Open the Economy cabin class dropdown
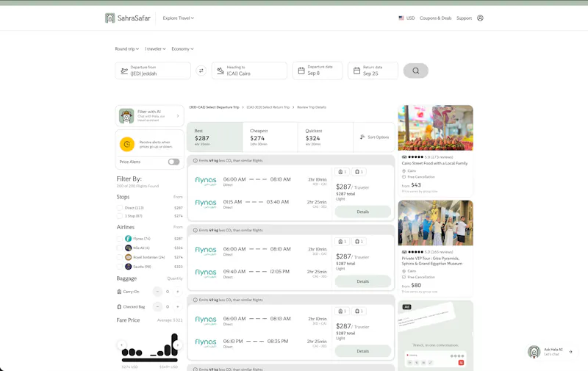Viewport: 588px width, 371px height. click(182, 48)
